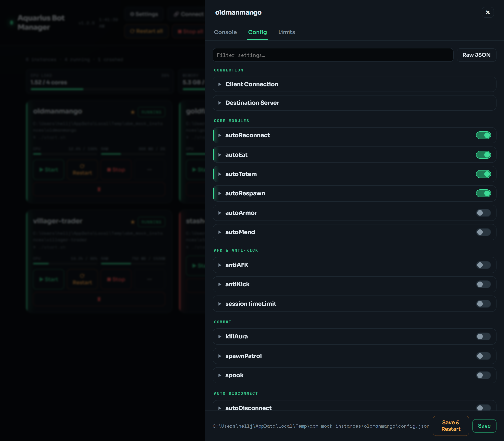Expand the autoArmor module arrow
The width and height of the screenshot is (504, 441).
pos(220,213)
